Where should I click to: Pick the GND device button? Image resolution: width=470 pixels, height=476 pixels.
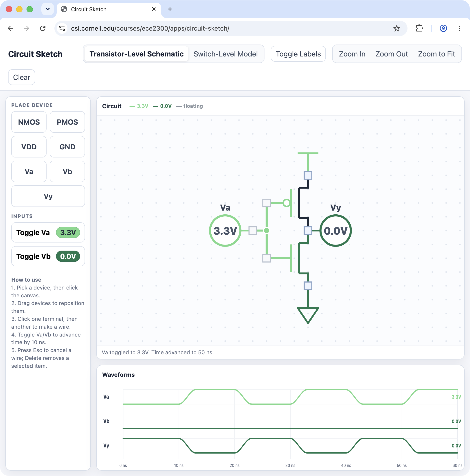67,147
